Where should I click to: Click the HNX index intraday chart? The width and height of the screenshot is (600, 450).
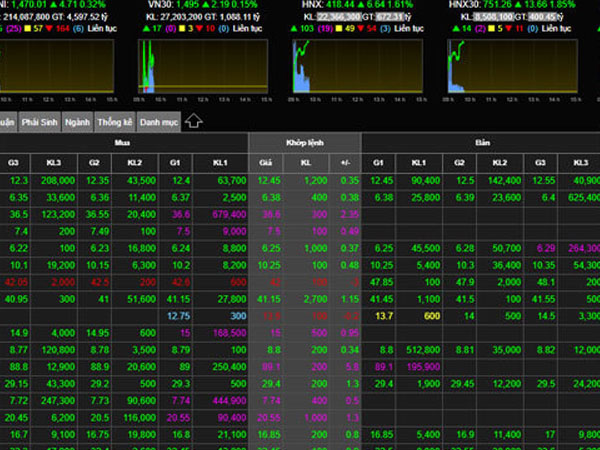pyautogui.click(x=357, y=66)
